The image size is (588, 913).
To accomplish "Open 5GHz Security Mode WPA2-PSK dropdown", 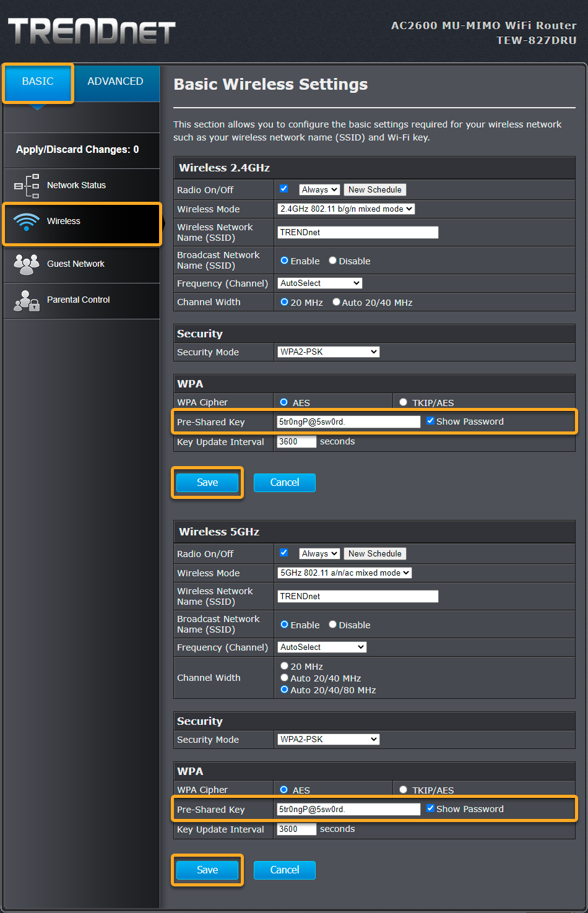I will [329, 740].
